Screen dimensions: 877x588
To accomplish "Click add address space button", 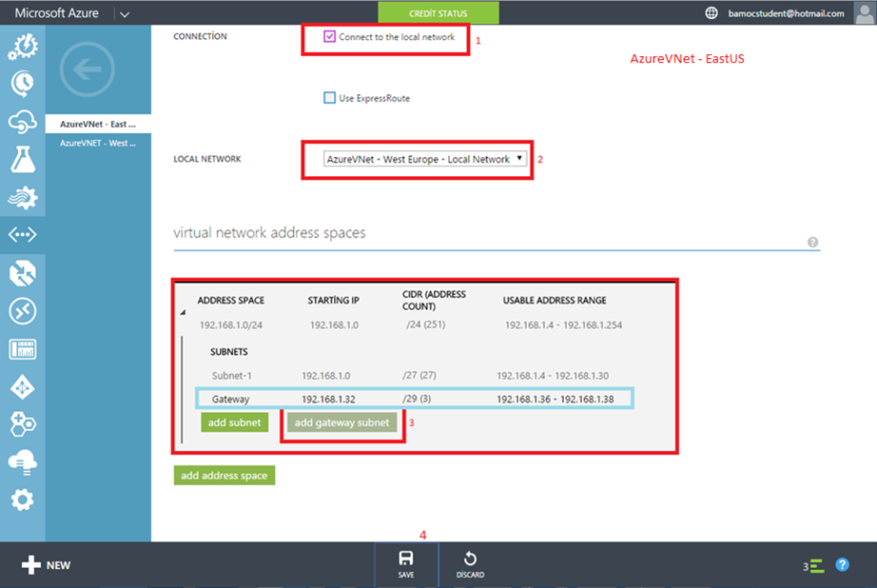I will click(x=224, y=476).
